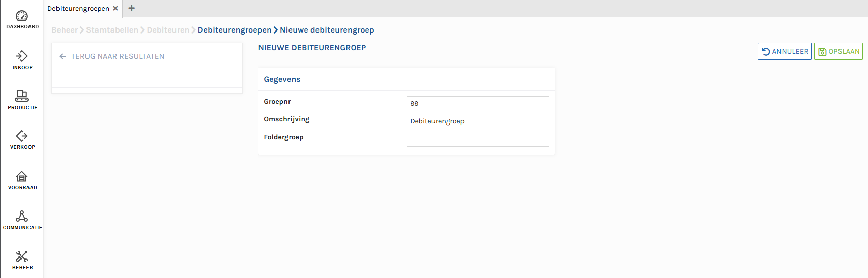Viewport: 868px width, 278px height.
Task: Go back via Terug naar resultaten
Action: point(118,56)
